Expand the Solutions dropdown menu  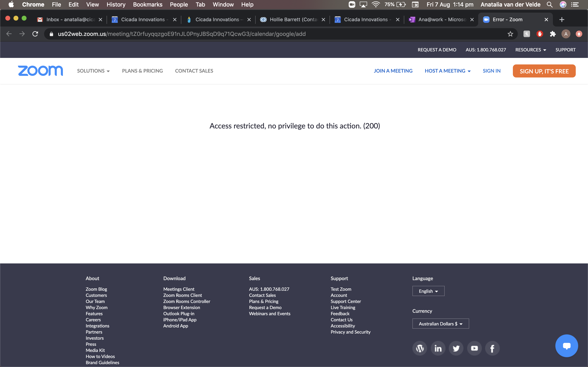(x=93, y=71)
